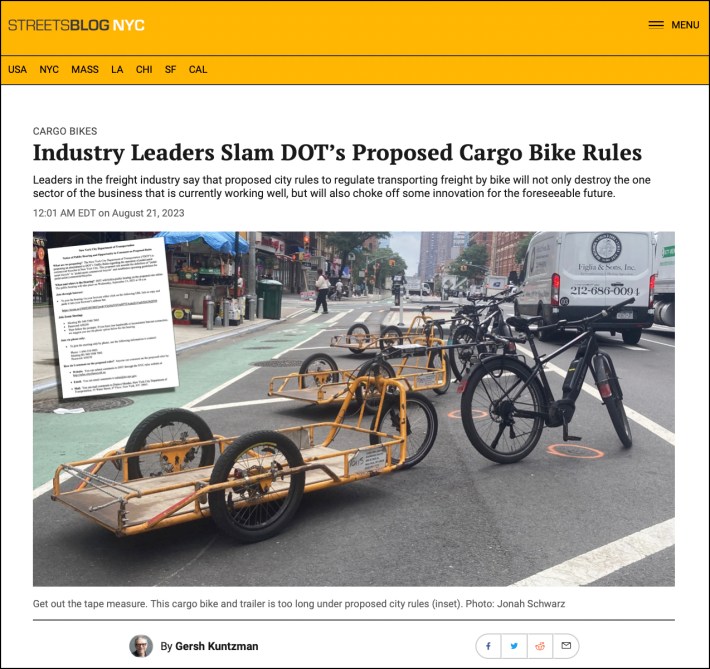This screenshot has height=669, width=710.
Task: Switch to the NYC edition
Action: [49, 70]
